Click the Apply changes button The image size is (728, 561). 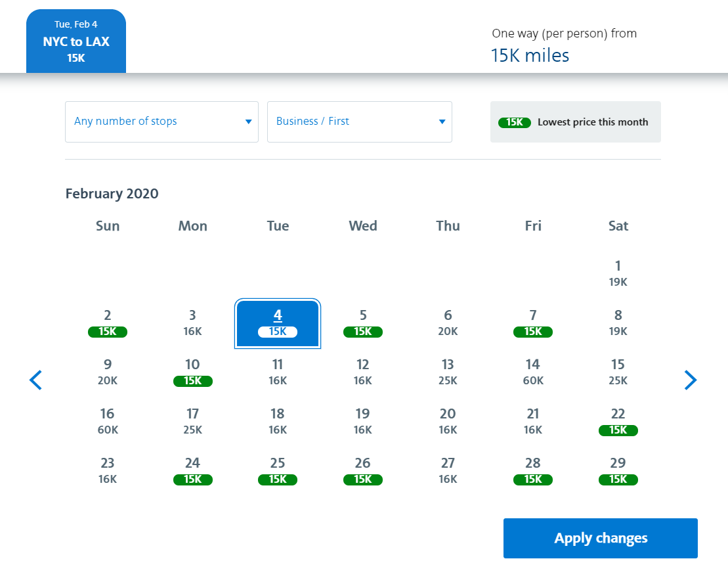point(601,538)
